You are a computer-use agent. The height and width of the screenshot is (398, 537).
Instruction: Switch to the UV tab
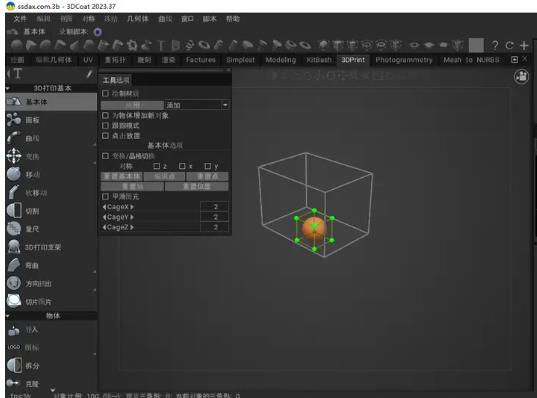coord(88,60)
